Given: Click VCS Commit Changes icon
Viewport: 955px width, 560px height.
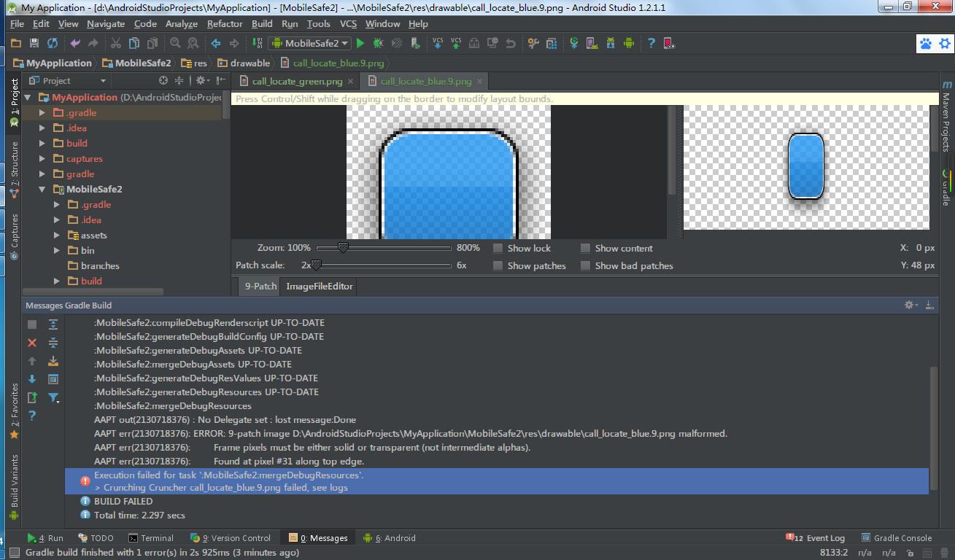Looking at the screenshot, I should pos(456,43).
